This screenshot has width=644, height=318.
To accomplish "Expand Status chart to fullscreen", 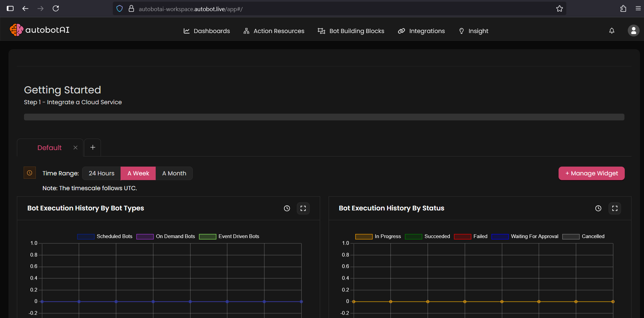I will [x=615, y=208].
